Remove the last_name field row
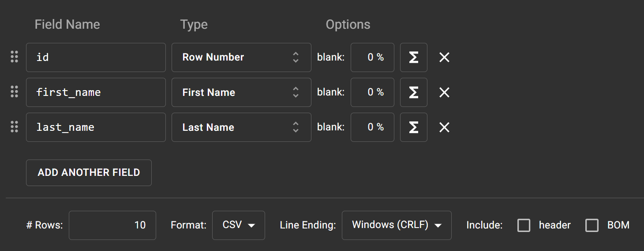The width and height of the screenshot is (644, 251). [x=444, y=127]
